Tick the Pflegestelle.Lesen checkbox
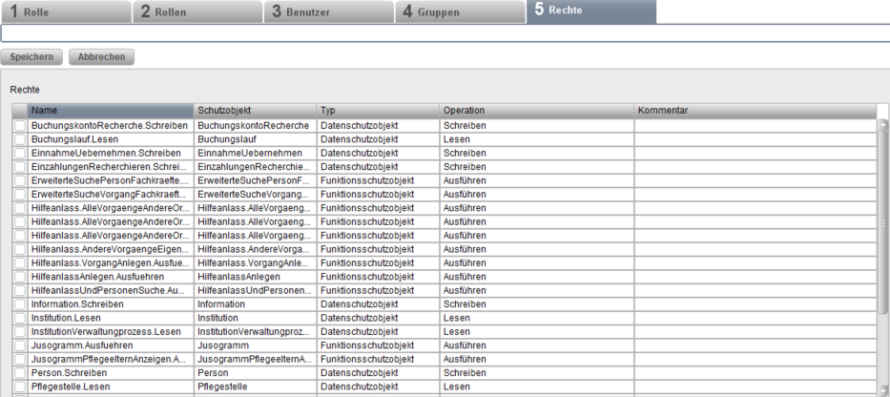 (x=20, y=386)
